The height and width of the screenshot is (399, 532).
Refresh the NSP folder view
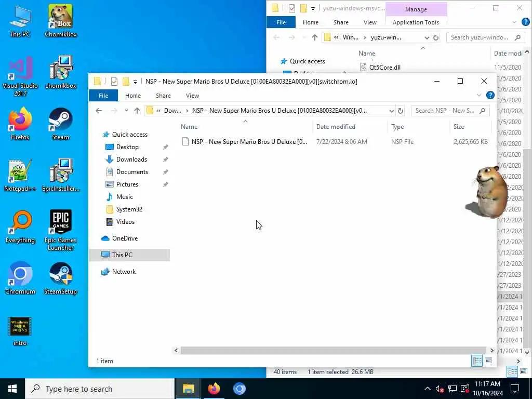tap(401, 111)
